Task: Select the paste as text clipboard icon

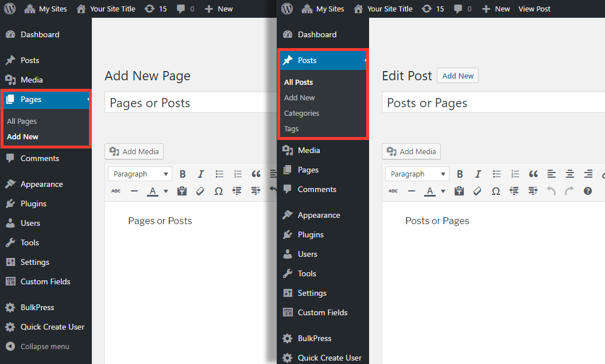Action: (x=459, y=191)
